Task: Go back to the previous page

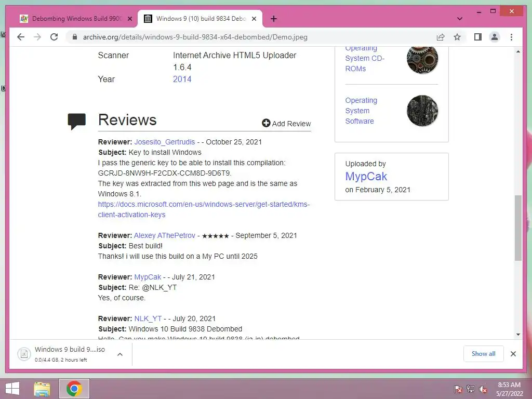Action: [x=21, y=37]
